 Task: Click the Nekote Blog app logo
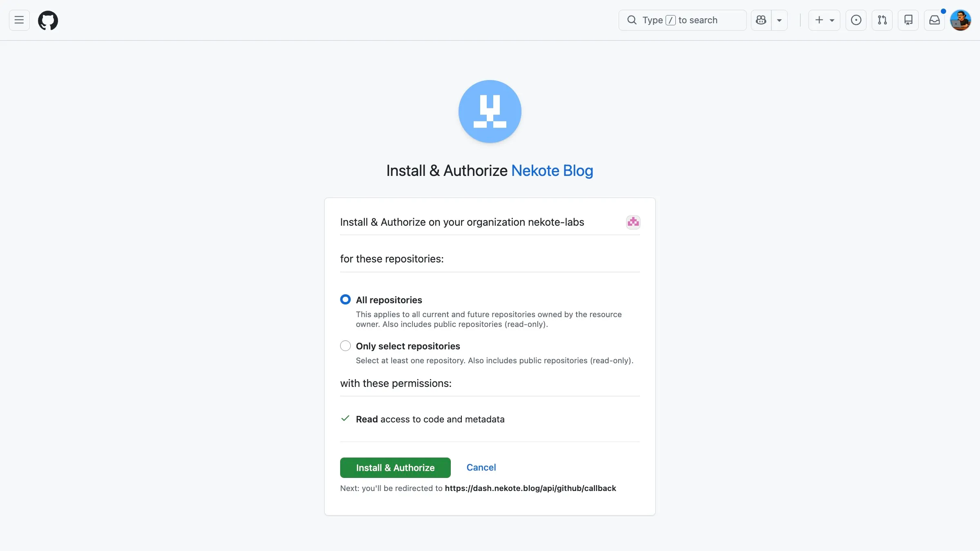tap(490, 111)
